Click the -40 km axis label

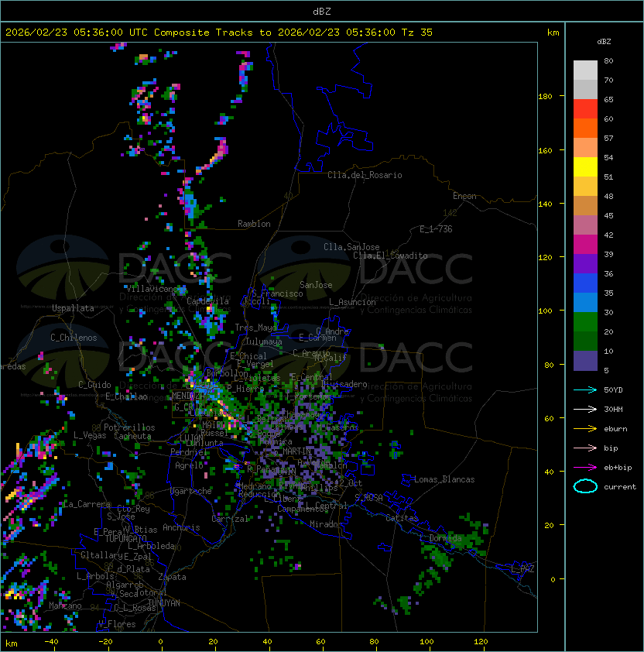click(51, 642)
